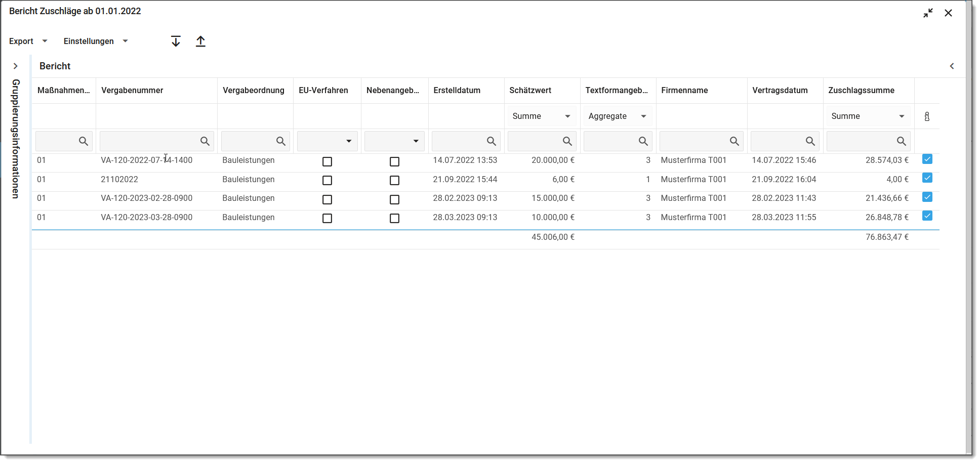Click search icon in Erstelldatum filter

pos(491,141)
